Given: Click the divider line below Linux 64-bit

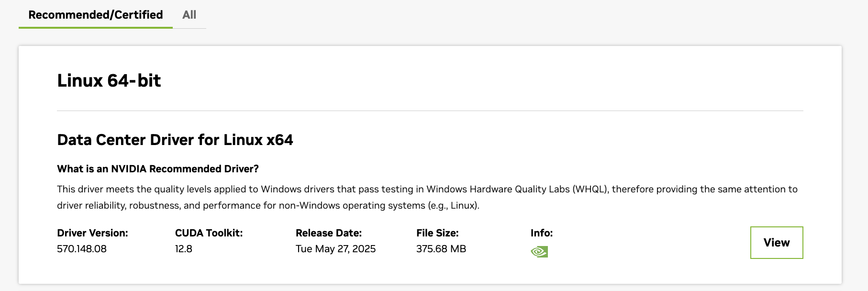Looking at the screenshot, I should click(x=430, y=111).
